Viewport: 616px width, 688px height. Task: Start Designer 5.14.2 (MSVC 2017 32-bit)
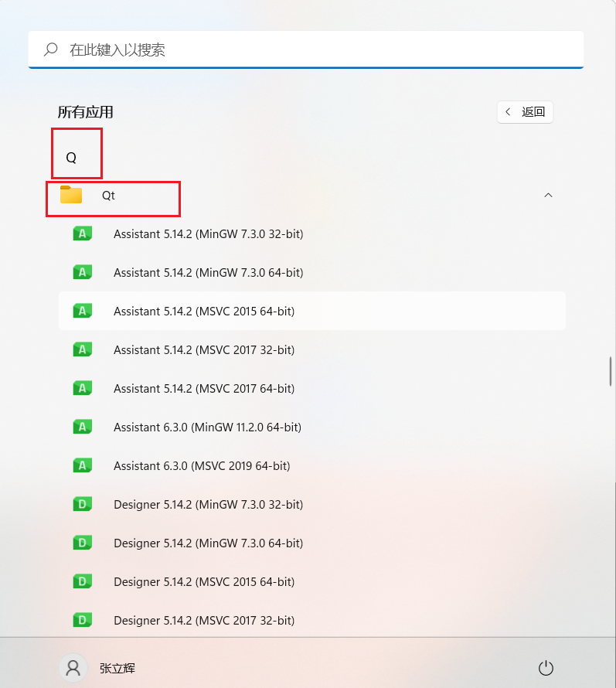[204, 620]
